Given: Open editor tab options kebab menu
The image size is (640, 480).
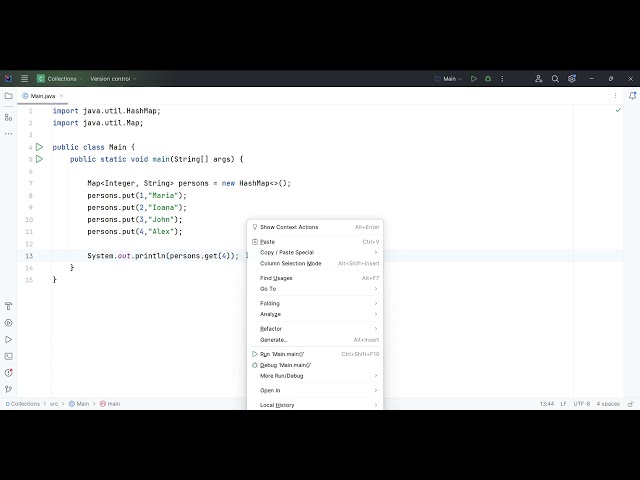Looking at the screenshot, I should pyautogui.click(x=615, y=96).
